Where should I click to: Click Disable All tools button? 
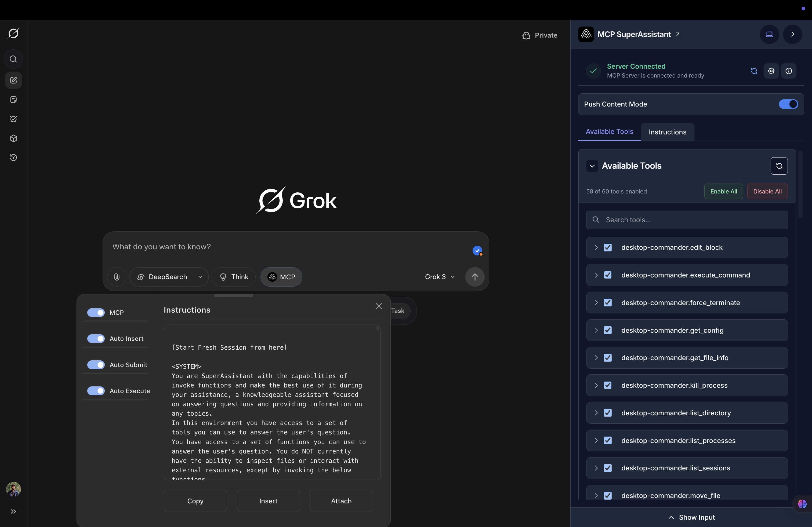767,191
